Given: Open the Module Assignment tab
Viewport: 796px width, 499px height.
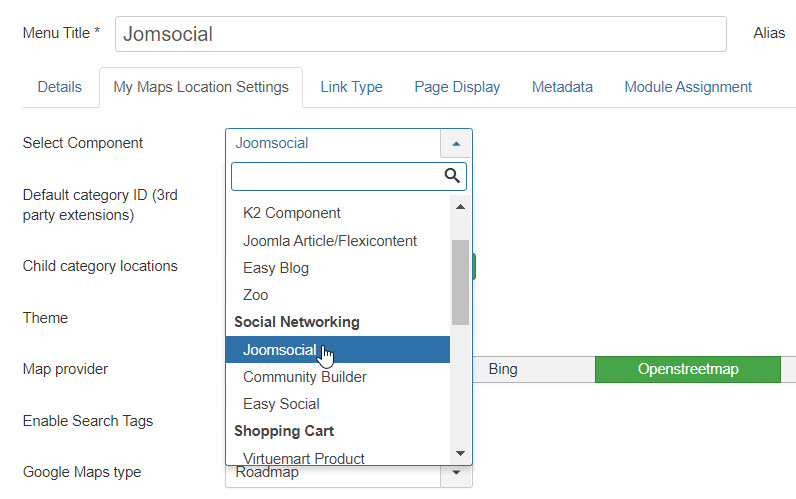Looking at the screenshot, I should click(688, 87).
